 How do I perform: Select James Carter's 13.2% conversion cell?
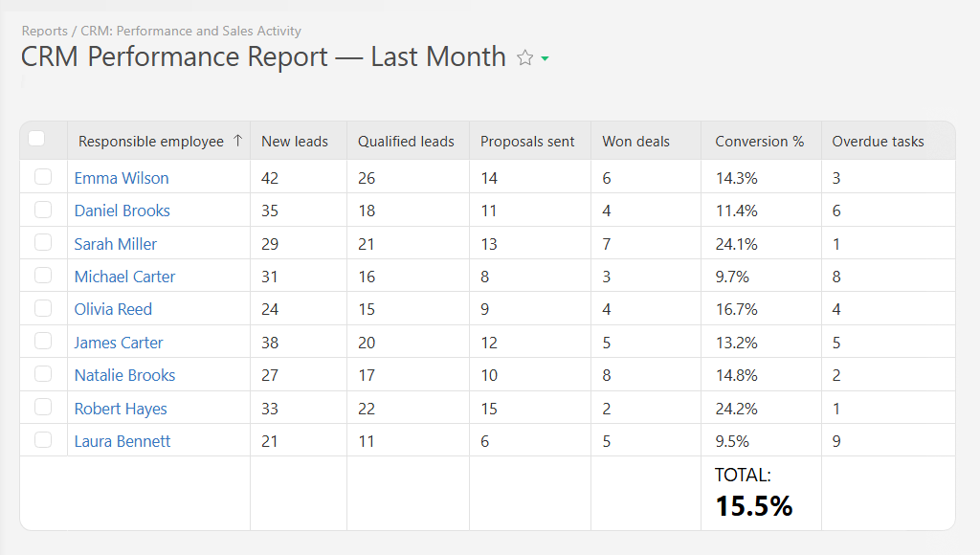pyautogui.click(x=761, y=342)
